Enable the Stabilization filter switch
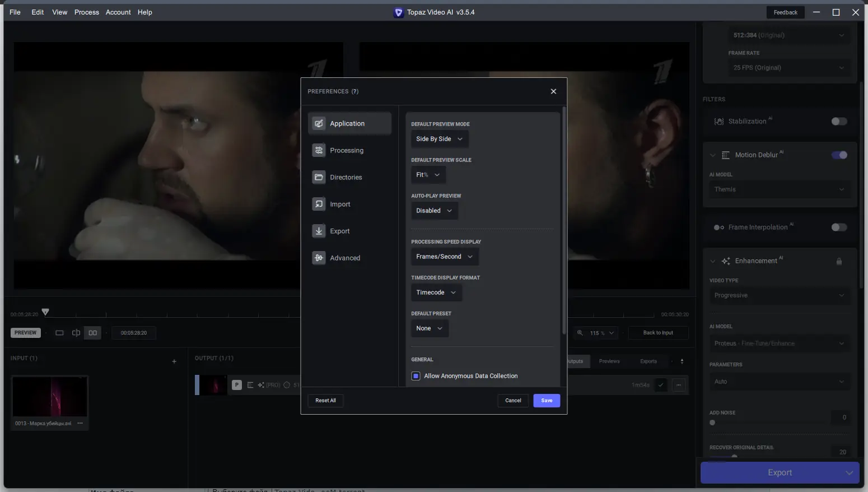Screen dimensions: 868x492 point(839,121)
